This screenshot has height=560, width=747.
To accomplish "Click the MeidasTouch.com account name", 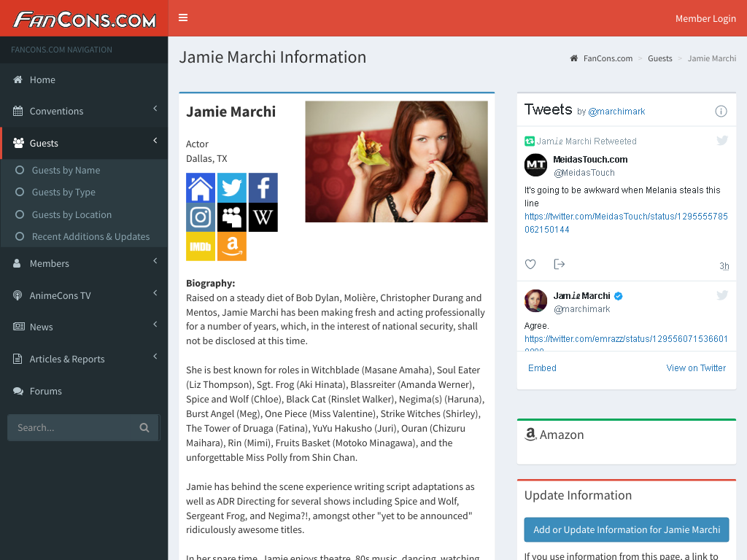I will (x=590, y=160).
